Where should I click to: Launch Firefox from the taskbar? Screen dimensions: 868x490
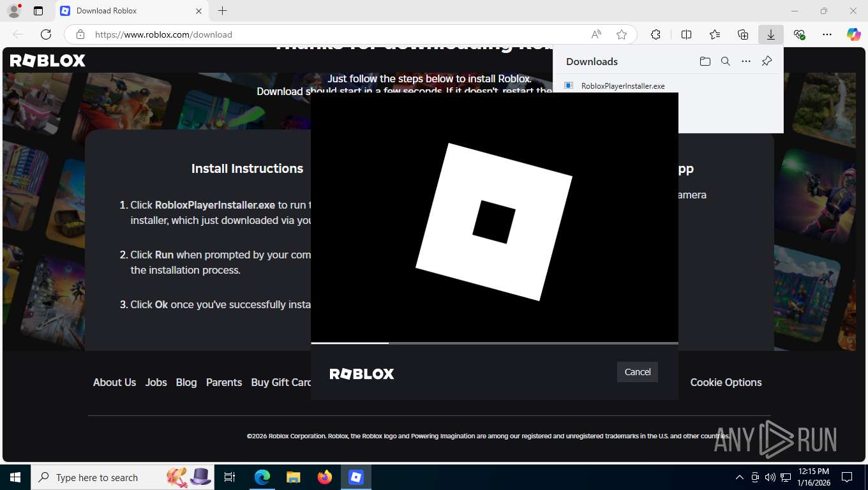coord(324,477)
